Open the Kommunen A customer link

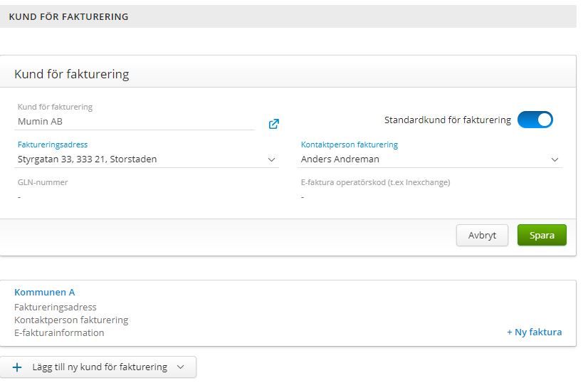pos(44,292)
